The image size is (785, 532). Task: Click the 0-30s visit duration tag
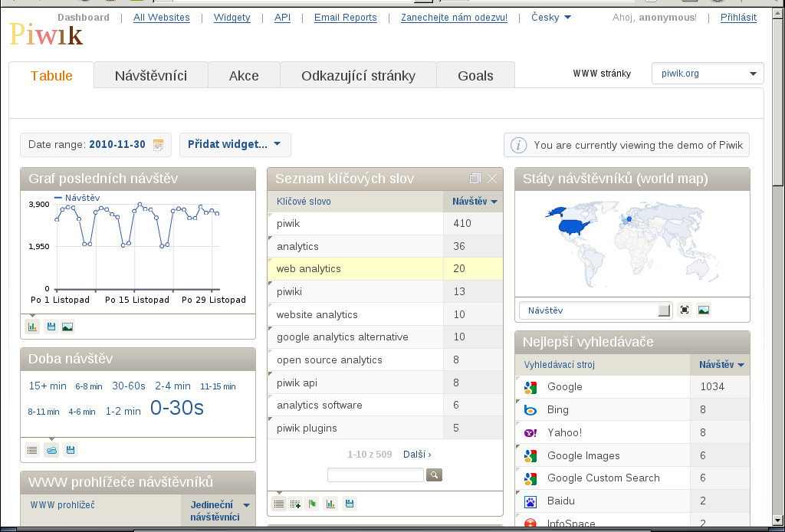coord(177,408)
